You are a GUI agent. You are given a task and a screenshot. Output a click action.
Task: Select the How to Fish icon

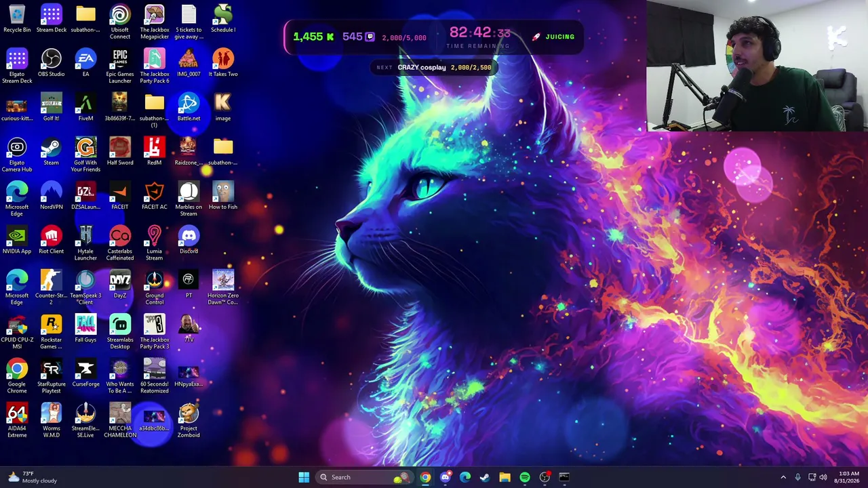[x=223, y=196]
